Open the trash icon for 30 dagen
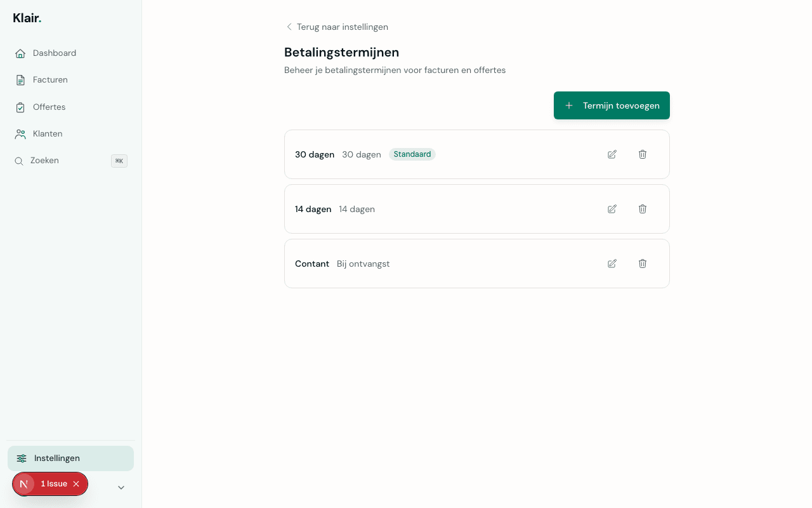 (642, 154)
